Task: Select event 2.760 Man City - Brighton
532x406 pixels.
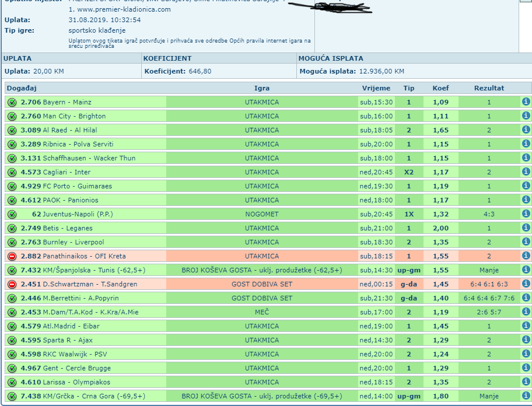Action: pos(63,116)
